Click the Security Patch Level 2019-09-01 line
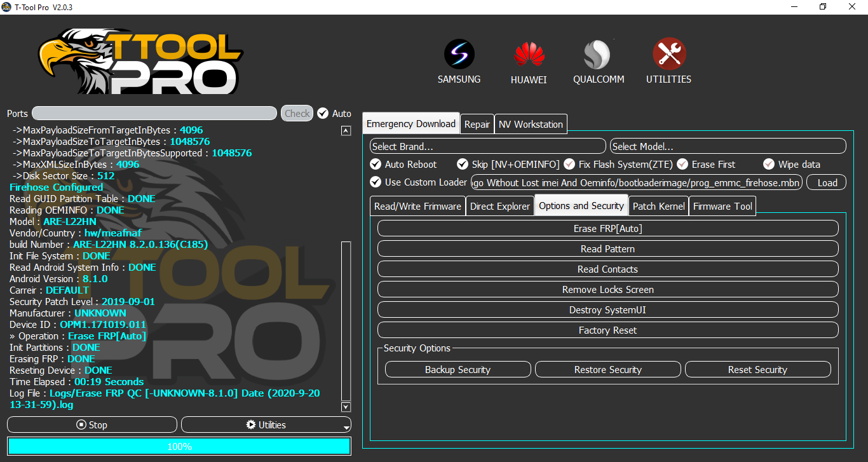Image resolution: width=868 pixels, height=462 pixels. pos(82,302)
